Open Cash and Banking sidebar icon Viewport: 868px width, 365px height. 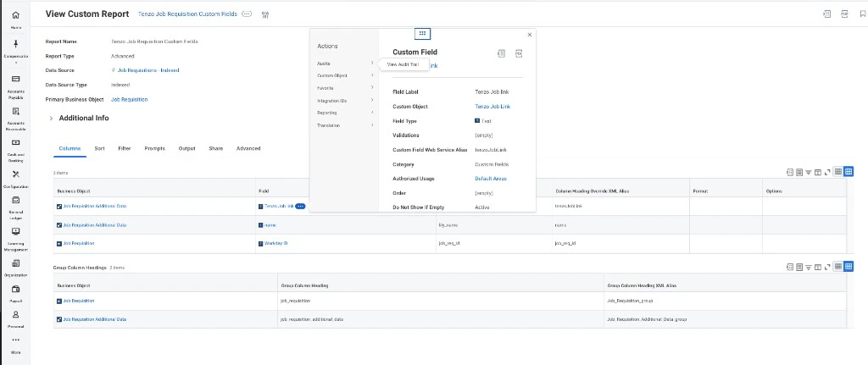pos(15,142)
